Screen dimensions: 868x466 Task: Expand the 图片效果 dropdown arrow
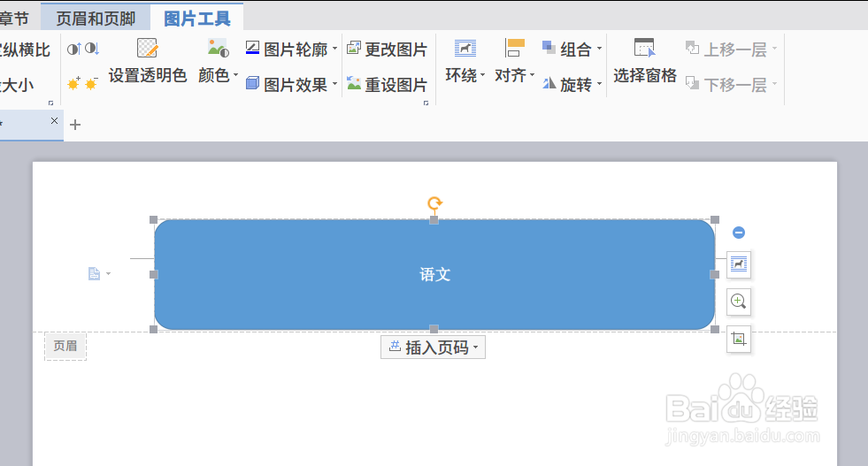tap(335, 84)
